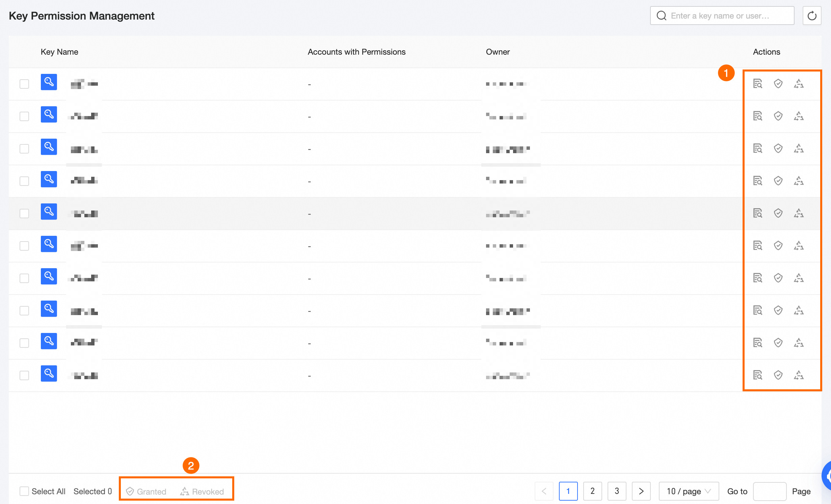Viewport: 831px width, 504px height.
Task: Click revoke icon in the last table row
Action: coord(799,375)
